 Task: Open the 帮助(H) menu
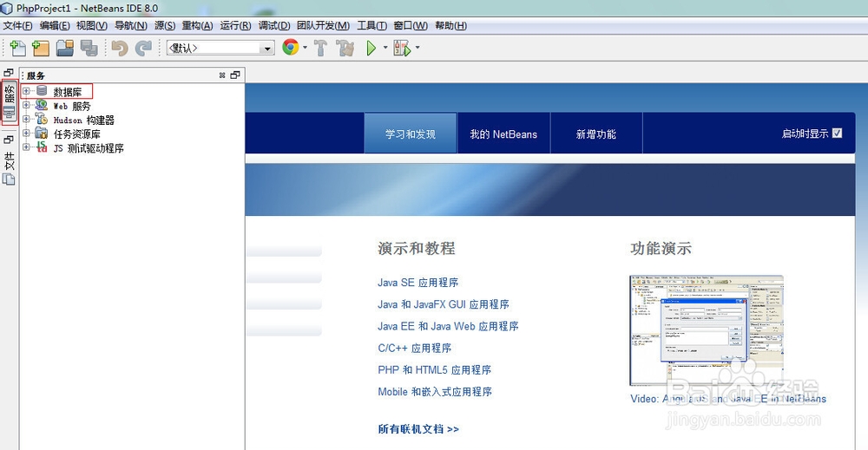tap(450, 25)
